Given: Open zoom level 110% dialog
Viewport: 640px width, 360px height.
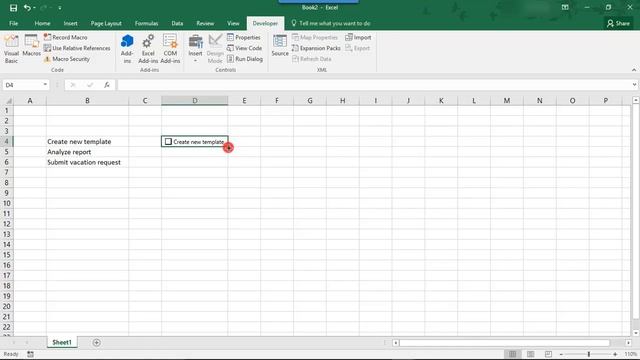Looking at the screenshot, I should click(631, 354).
